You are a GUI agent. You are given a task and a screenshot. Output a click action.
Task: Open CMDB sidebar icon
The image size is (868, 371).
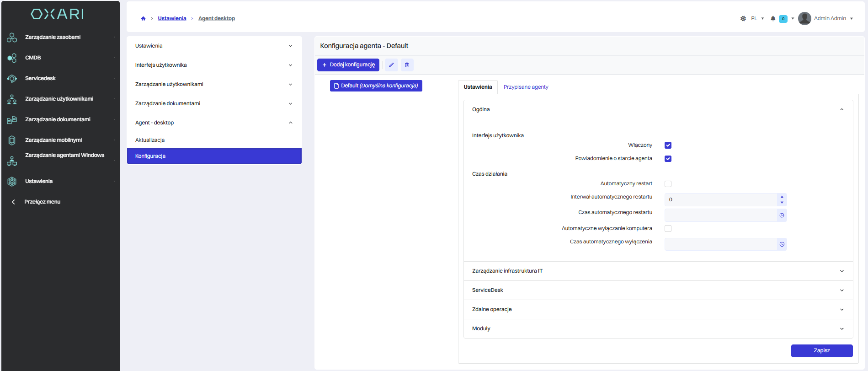(x=12, y=58)
